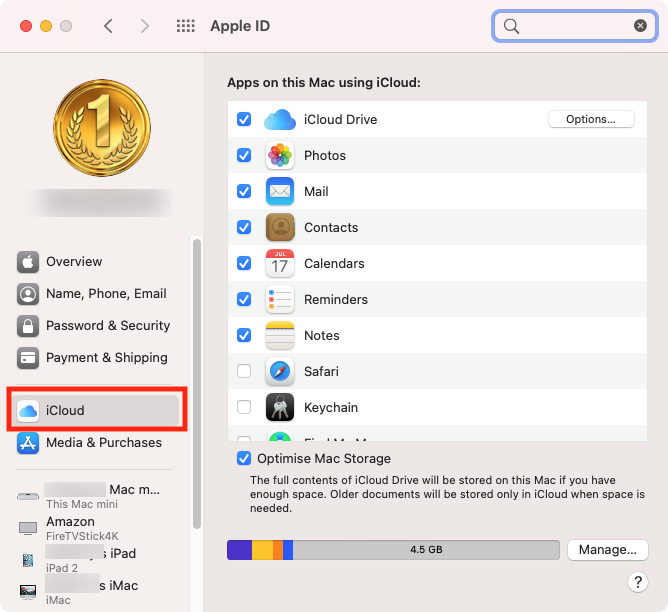Click the App Store Media & Purchases icon
This screenshot has width=668, height=612.
click(x=28, y=443)
